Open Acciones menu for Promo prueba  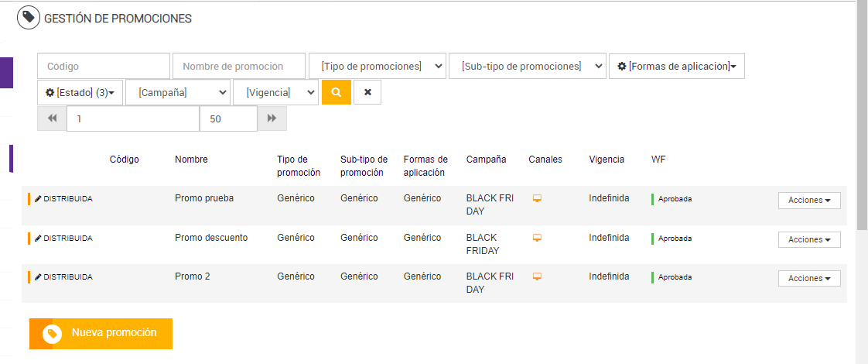(809, 201)
